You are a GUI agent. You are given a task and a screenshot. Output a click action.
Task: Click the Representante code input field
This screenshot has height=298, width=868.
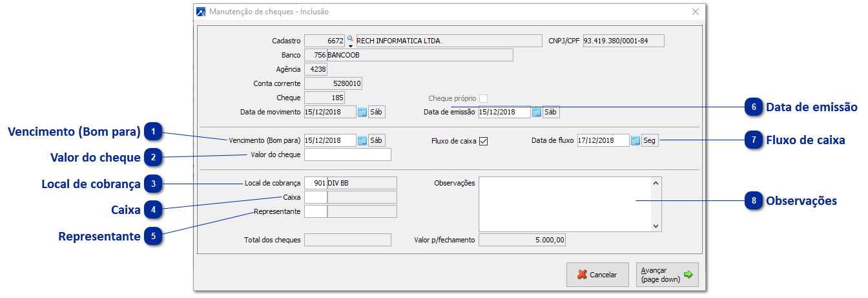(316, 211)
